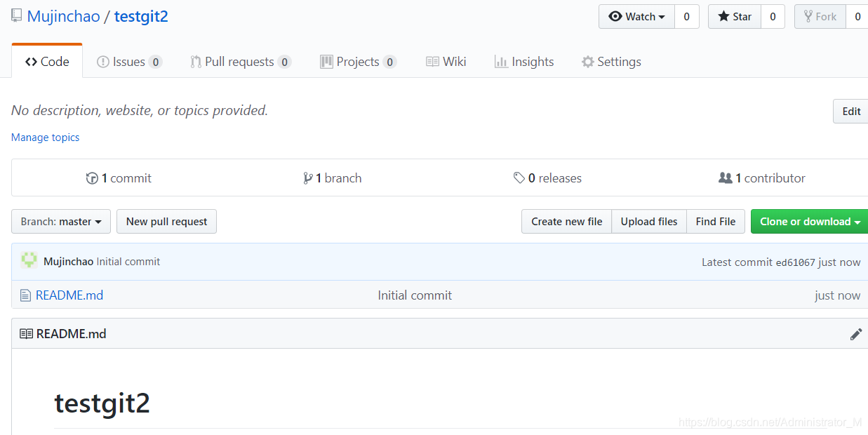
Task: Click the testgit2 README heading
Action: 102,403
